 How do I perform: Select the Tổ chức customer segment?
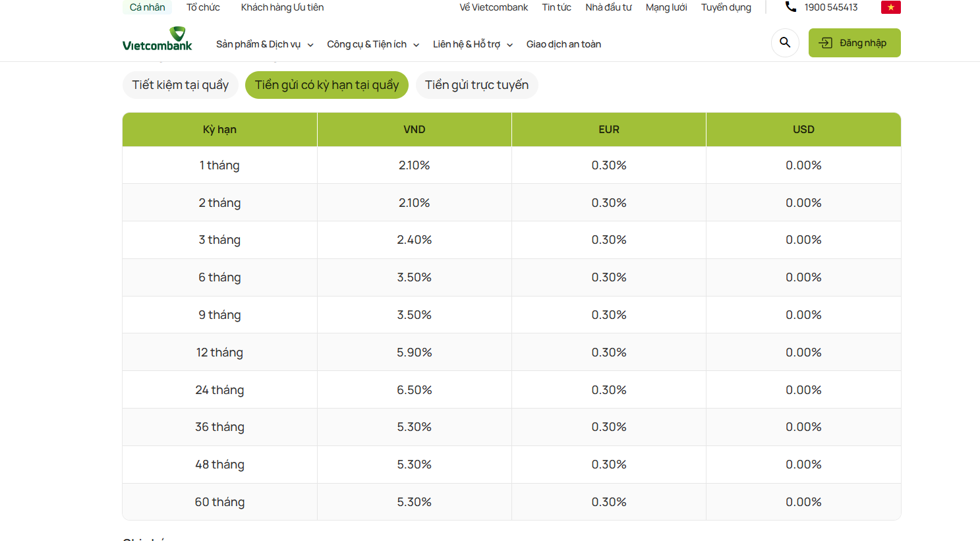point(203,7)
